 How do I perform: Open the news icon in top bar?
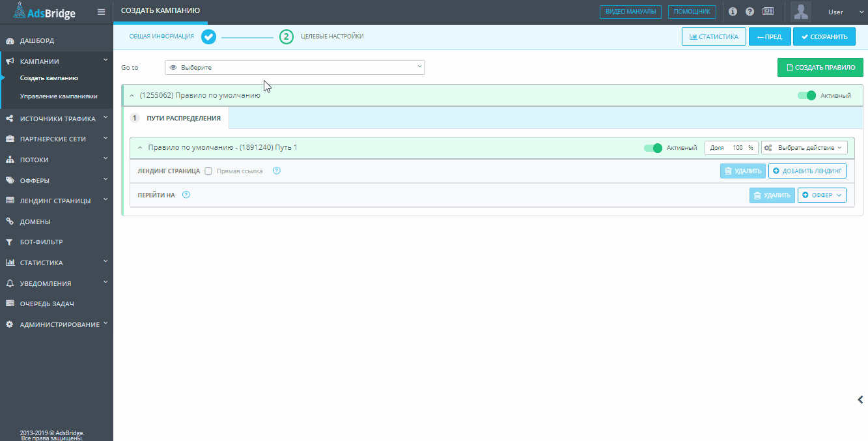coord(768,12)
